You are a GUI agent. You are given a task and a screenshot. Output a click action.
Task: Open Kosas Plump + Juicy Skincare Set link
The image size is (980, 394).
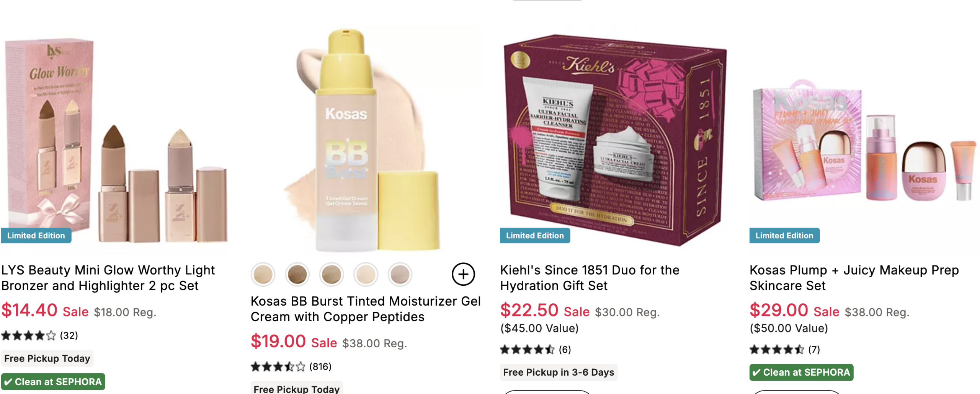click(854, 278)
